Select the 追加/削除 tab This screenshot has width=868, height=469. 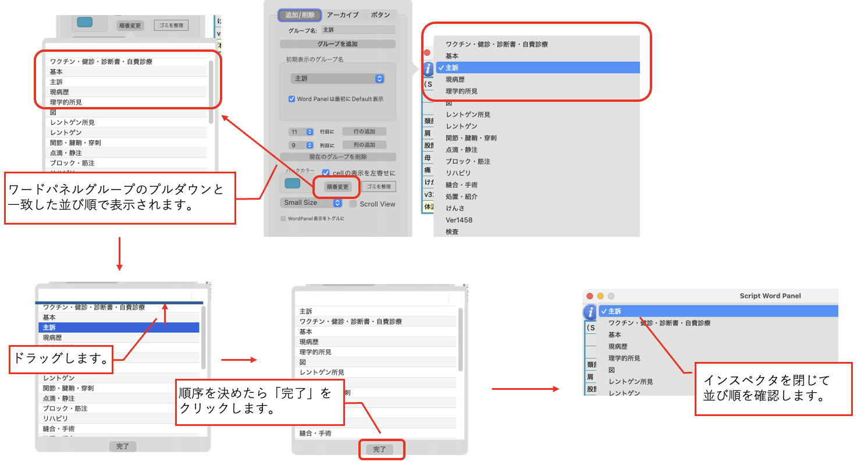[x=300, y=15]
